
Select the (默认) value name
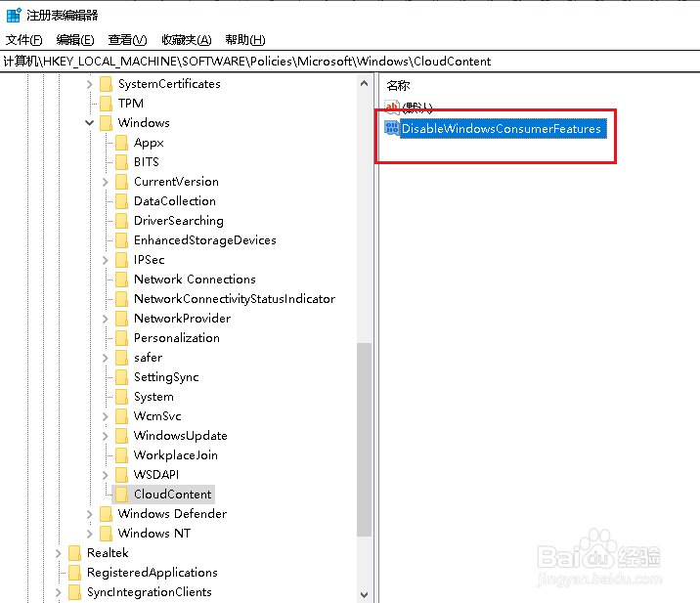click(x=416, y=108)
